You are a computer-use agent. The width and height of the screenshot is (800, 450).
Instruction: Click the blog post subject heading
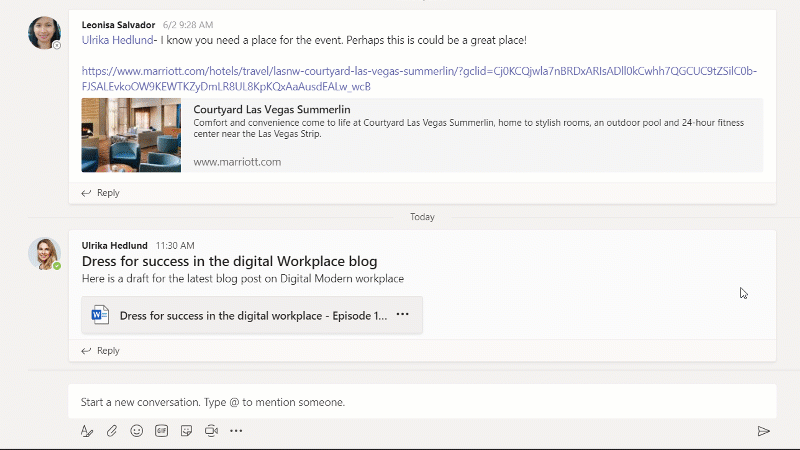tap(230, 261)
